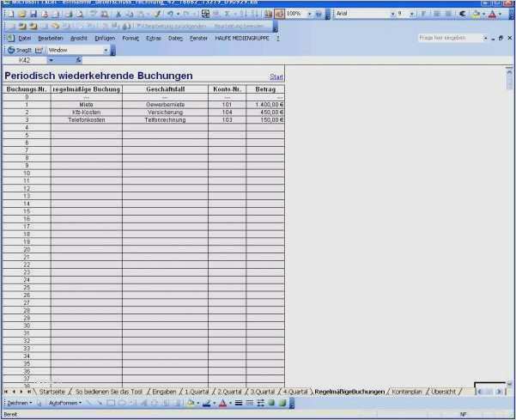Switch to the Kontenplan sheet tab

click(x=407, y=392)
